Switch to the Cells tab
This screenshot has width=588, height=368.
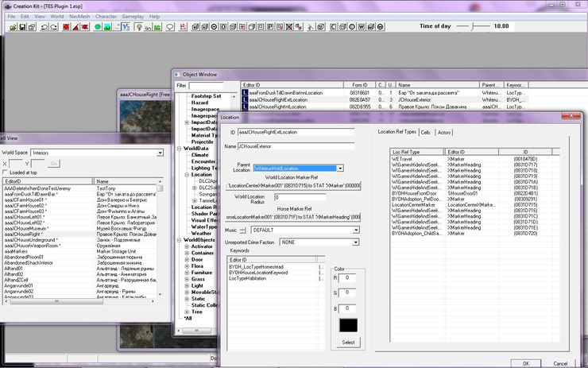pos(426,132)
